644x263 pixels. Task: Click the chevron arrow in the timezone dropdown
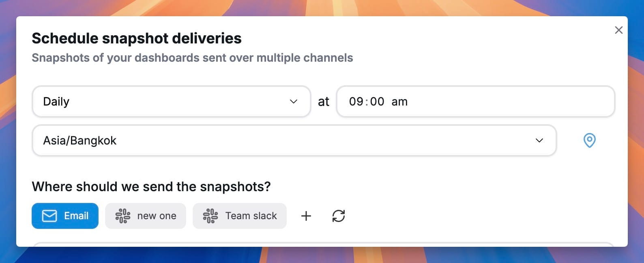(x=539, y=140)
